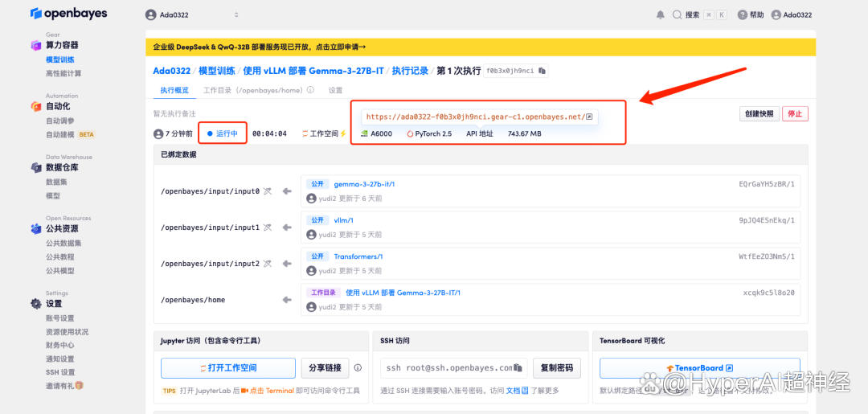Open 公共模型 in sidebar

[59, 271]
